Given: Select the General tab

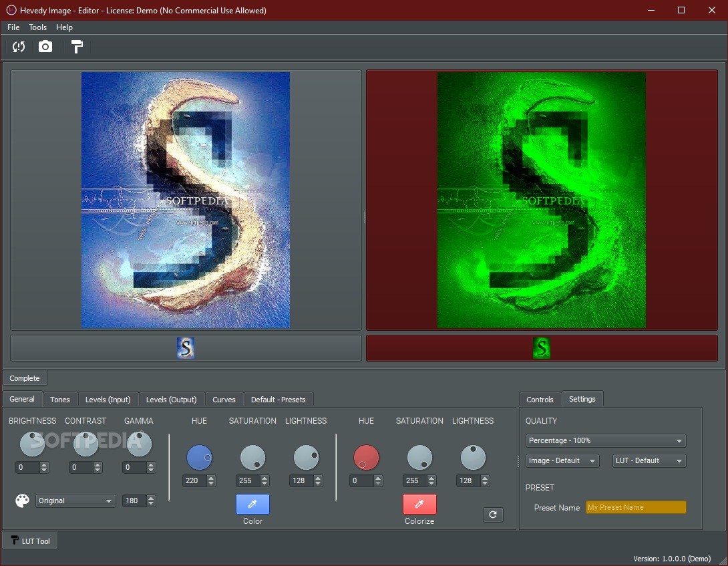Looking at the screenshot, I should 22,399.
